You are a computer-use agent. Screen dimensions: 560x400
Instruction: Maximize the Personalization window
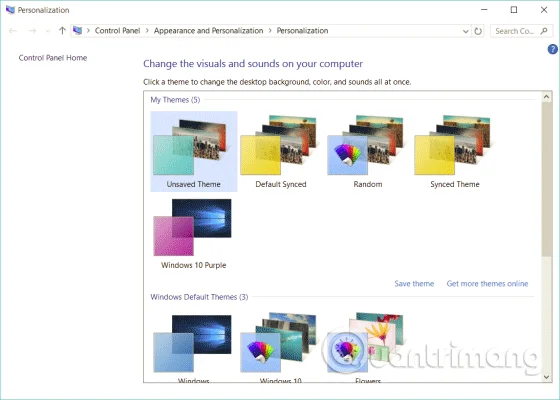click(514, 10)
